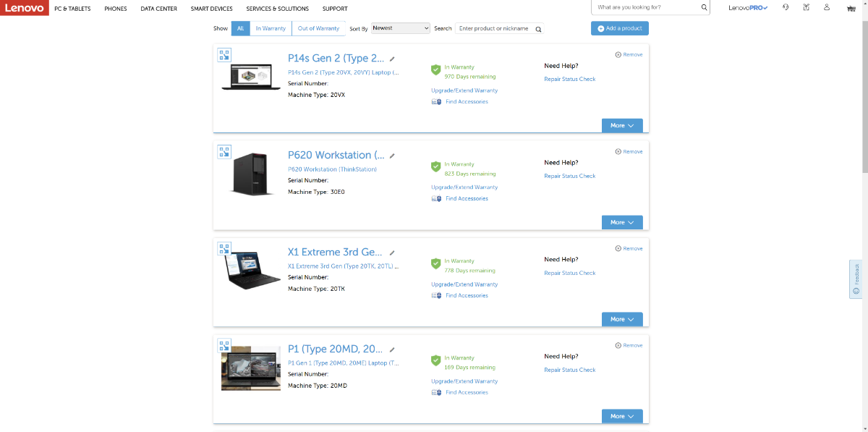Click the magnifier icon in the product search box

537,29
